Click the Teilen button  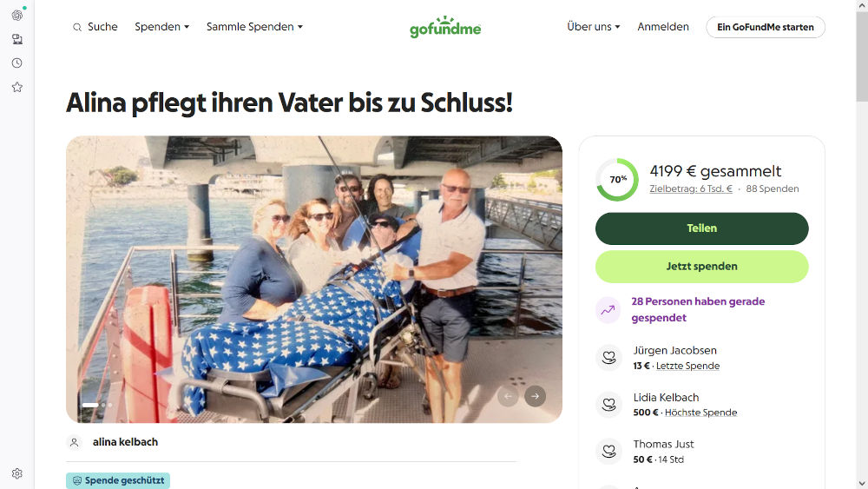(x=702, y=228)
